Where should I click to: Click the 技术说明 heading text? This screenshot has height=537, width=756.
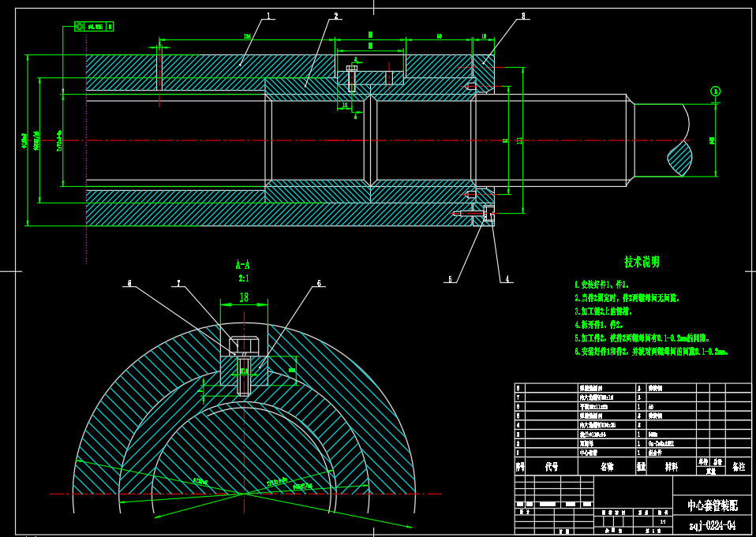[x=642, y=262]
